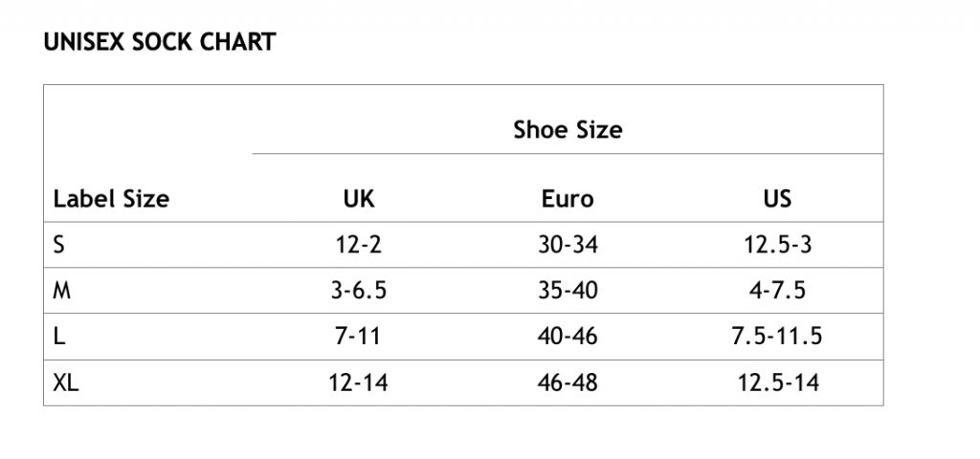Click the US column header
This screenshot has height=459, width=980.
[777, 199]
